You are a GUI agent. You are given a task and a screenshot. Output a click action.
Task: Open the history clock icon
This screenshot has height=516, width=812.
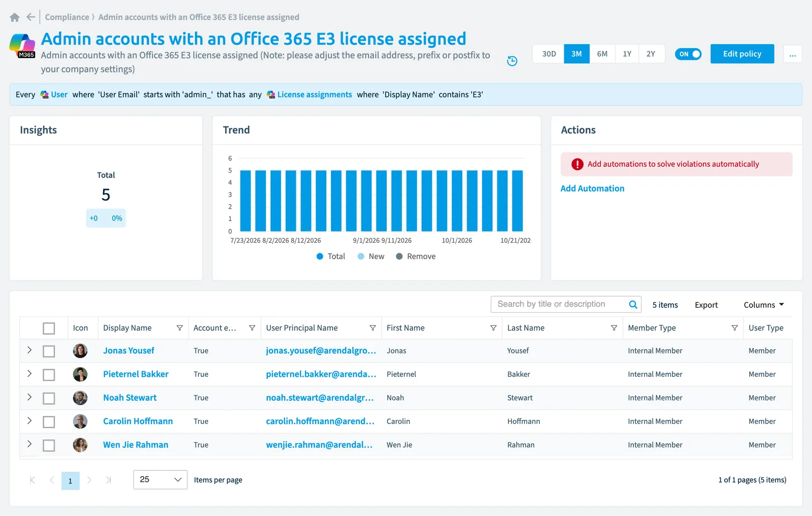click(x=512, y=61)
